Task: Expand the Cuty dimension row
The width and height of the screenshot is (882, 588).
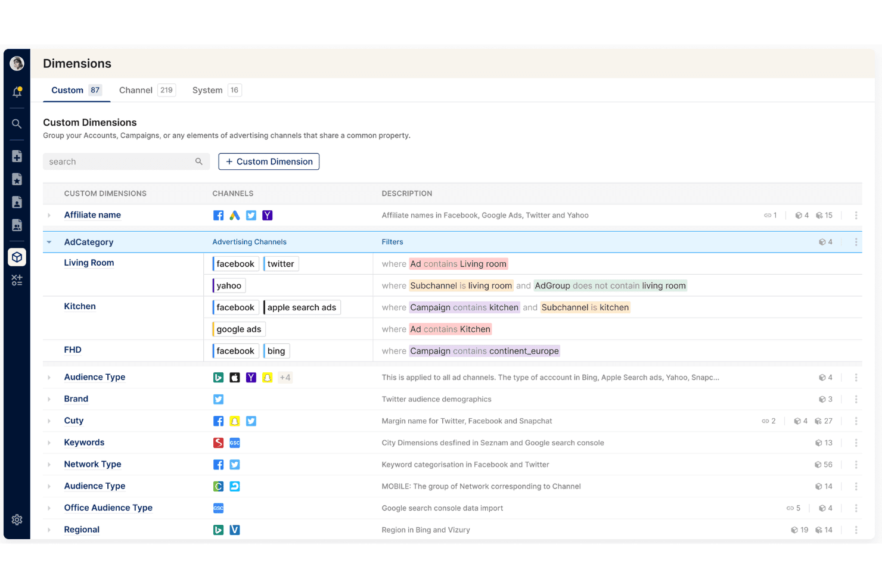Action: click(x=49, y=421)
